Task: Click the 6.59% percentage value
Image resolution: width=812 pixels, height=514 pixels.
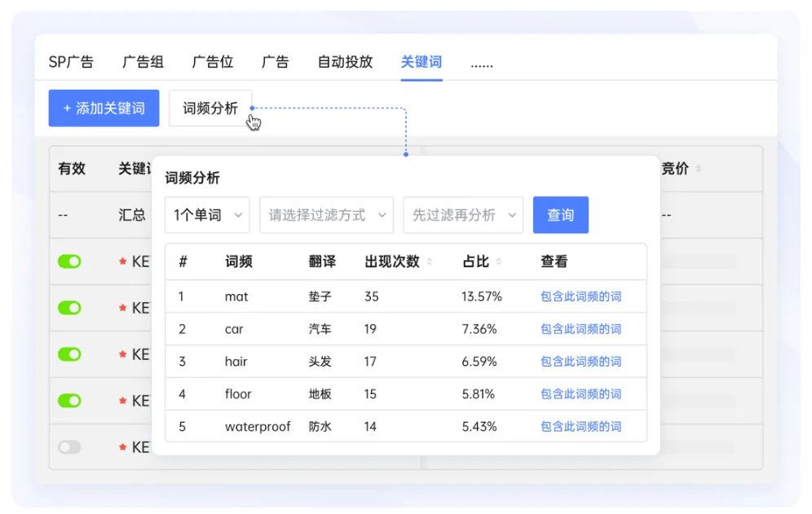Action: [479, 362]
